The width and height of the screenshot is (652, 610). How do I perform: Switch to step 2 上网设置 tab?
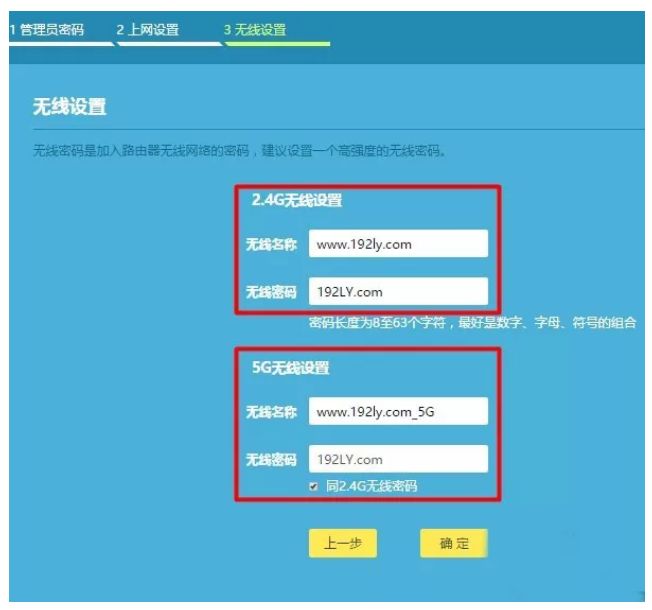(148, 30)
